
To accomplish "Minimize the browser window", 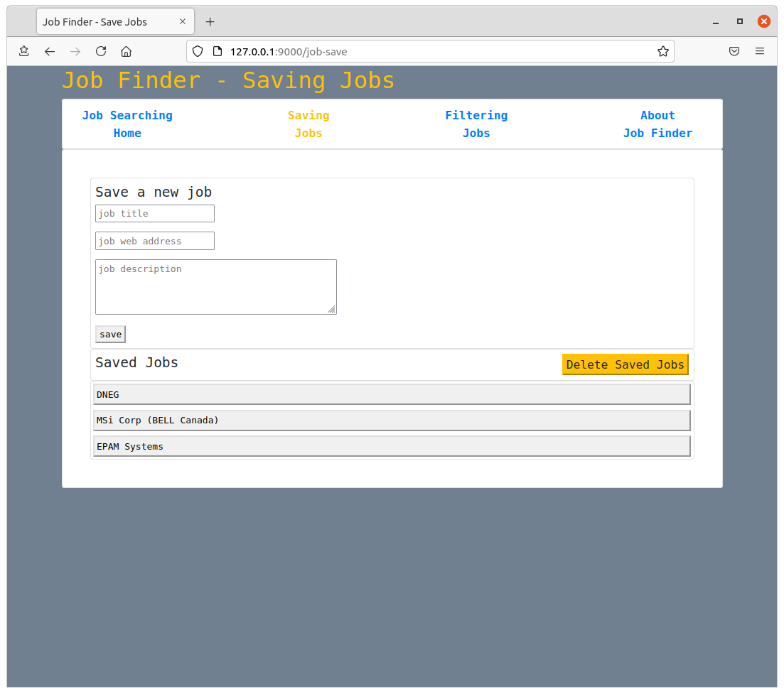I will pos(716,22).
